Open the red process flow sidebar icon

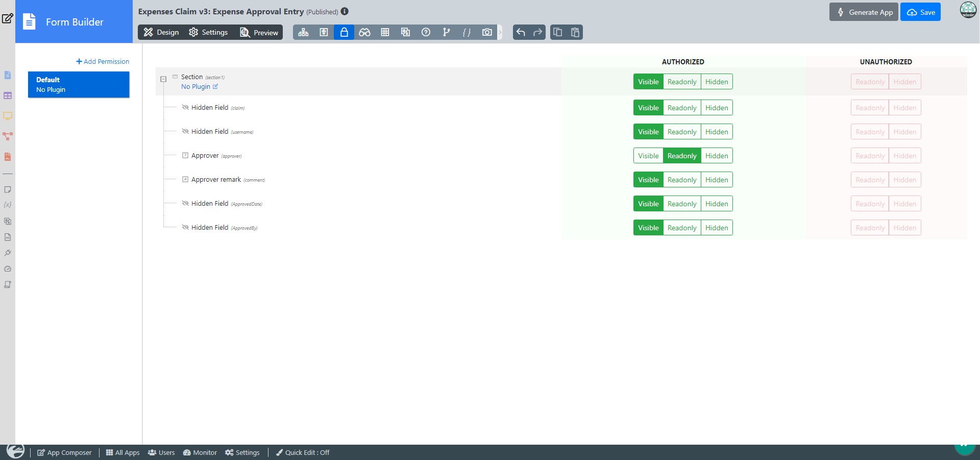coord(8,136)
